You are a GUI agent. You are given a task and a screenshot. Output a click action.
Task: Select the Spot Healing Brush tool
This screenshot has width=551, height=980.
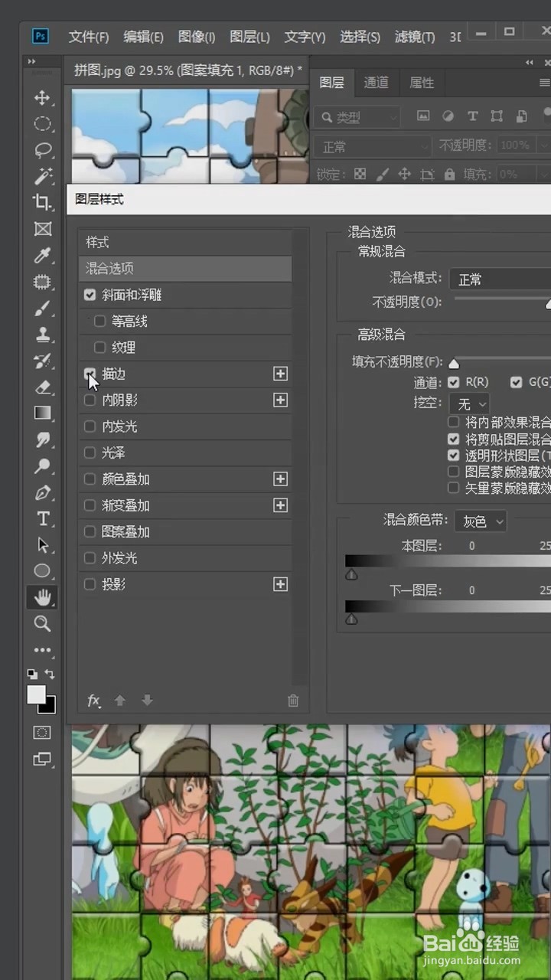42,282
